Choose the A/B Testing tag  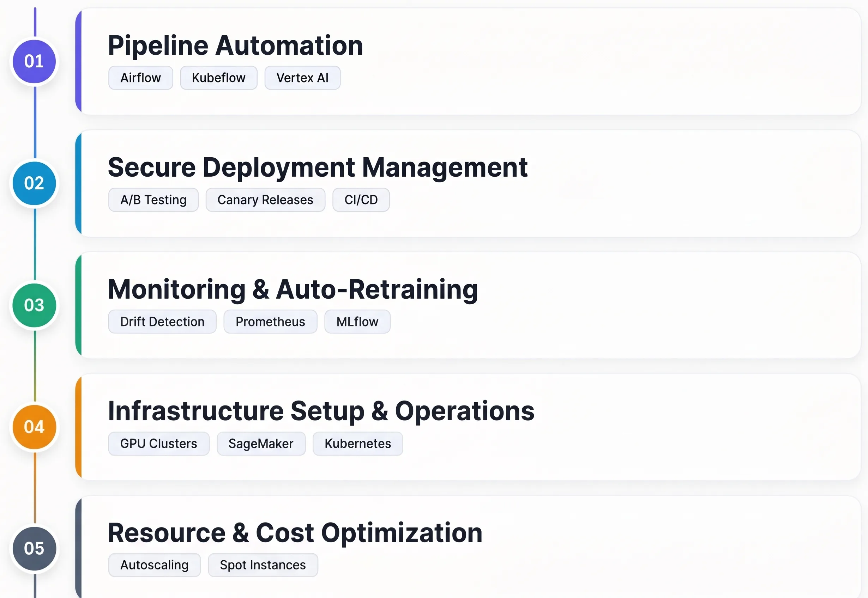(153, 200)
